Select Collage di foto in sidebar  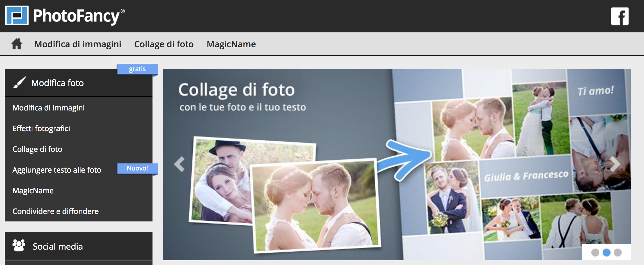37,149
